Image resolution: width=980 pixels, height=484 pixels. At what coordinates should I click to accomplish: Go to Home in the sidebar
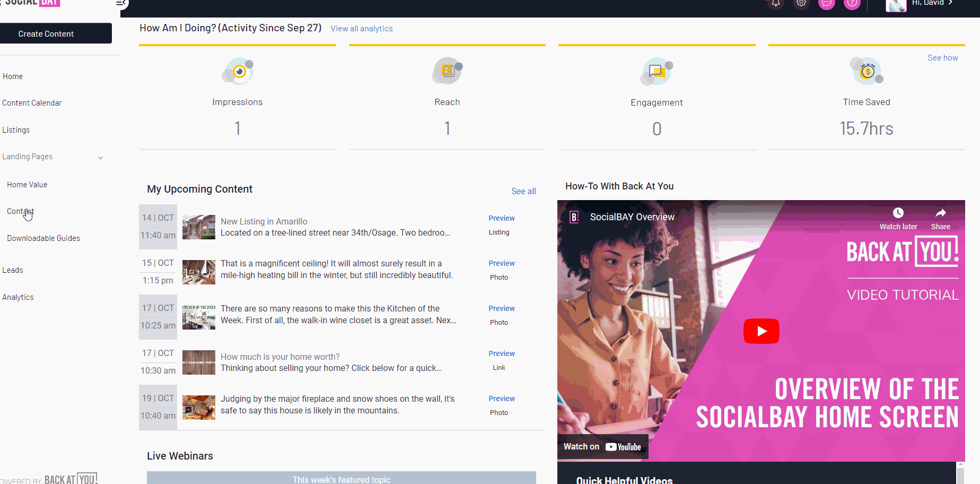point(13,76)
